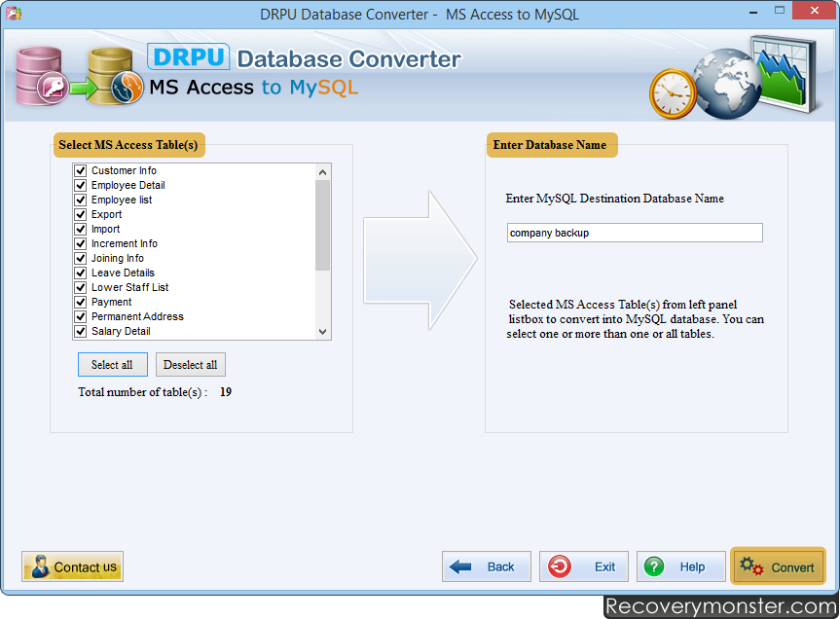
Task: Uncheck the Employee Detail table
Action: pyautogui.click(x=81, y=185)
